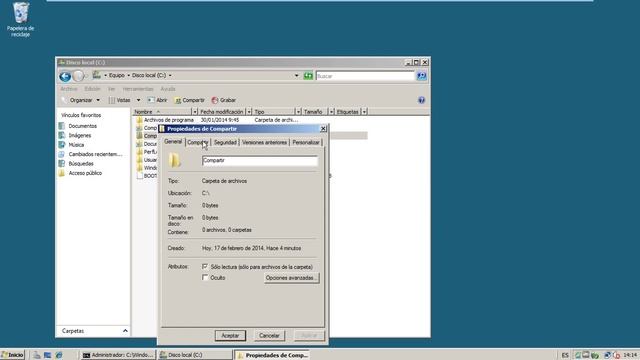Open Búsquedas in Vínculos favoritos
This screenshot has width=640, height=360.
click(x=81, y=164)
